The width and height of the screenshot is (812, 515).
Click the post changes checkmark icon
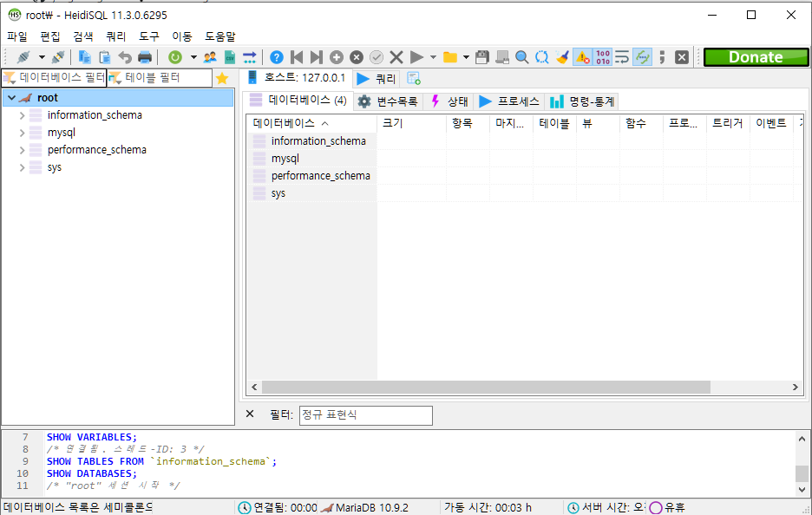click(377, 57)
